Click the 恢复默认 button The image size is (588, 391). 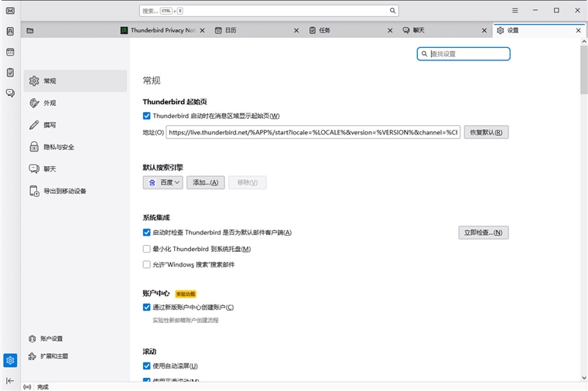(487, 132)
